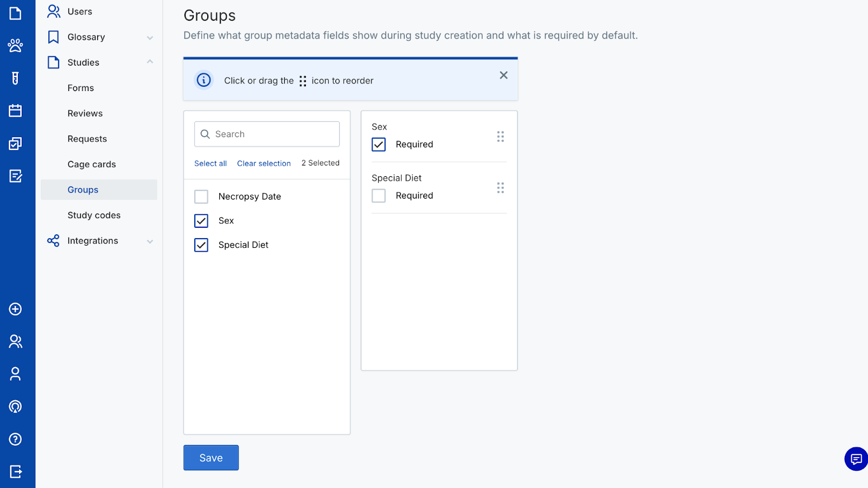The height and width of the screenshot is (488, 868).
Task: Collapse the Studies section chevron
Action: (x=150, y=62)
